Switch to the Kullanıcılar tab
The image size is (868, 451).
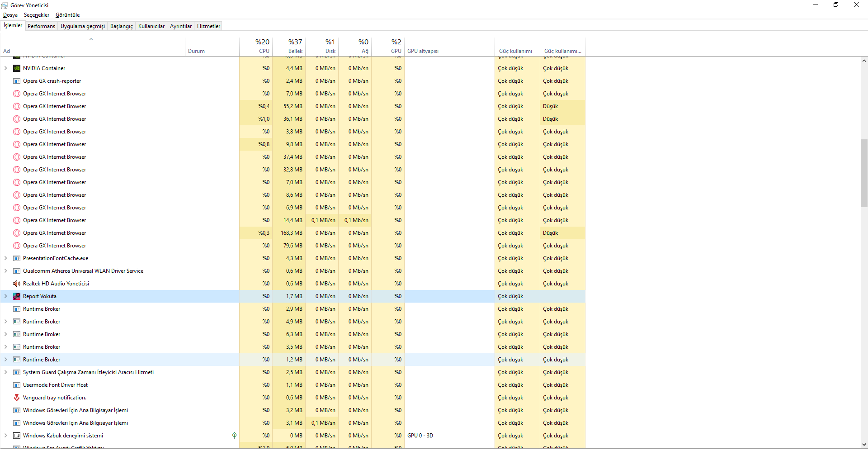[x=151, y=26]
